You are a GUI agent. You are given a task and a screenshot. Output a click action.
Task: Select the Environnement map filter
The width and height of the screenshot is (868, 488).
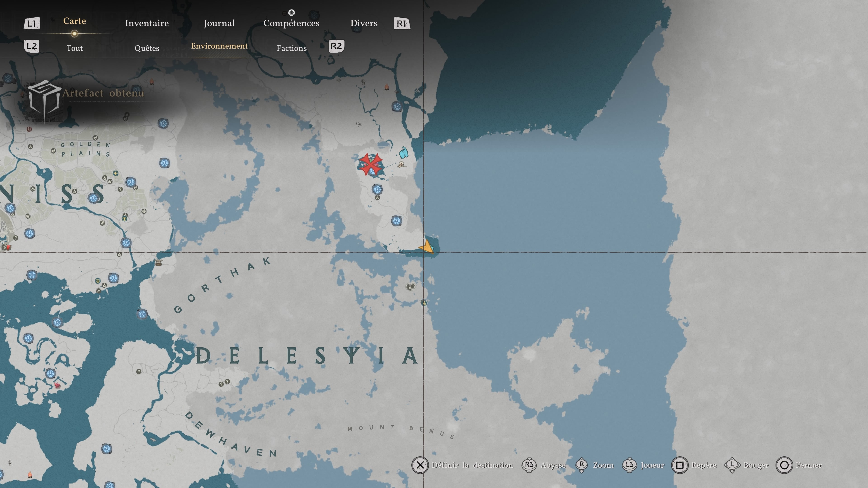pos(219,46)
